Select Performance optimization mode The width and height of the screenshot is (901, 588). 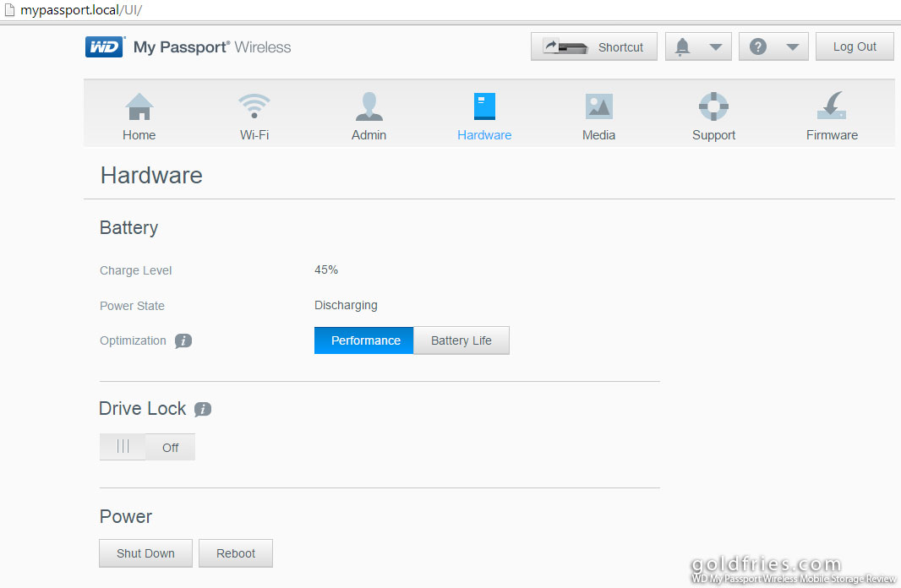click(x=363, y=340)
